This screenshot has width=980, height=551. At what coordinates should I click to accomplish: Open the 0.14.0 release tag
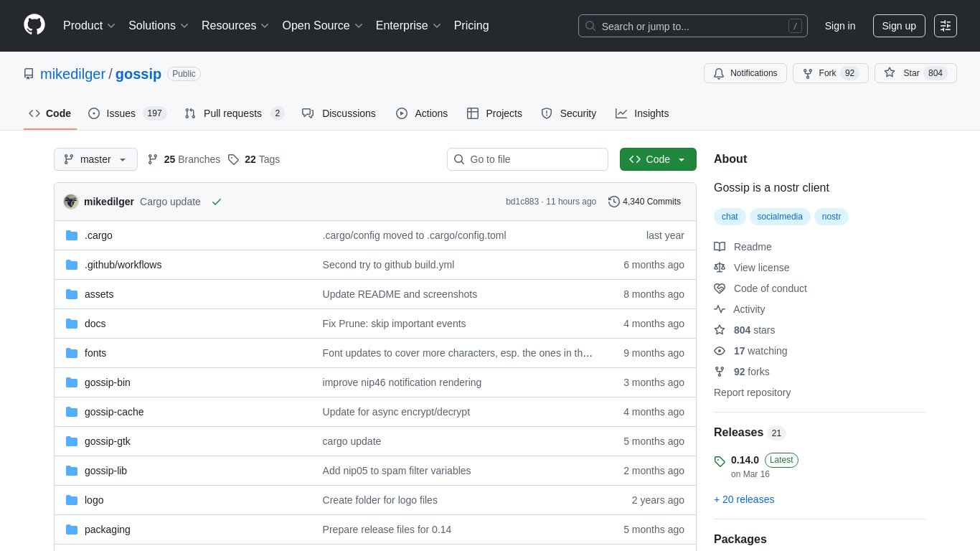pos(745,460)
